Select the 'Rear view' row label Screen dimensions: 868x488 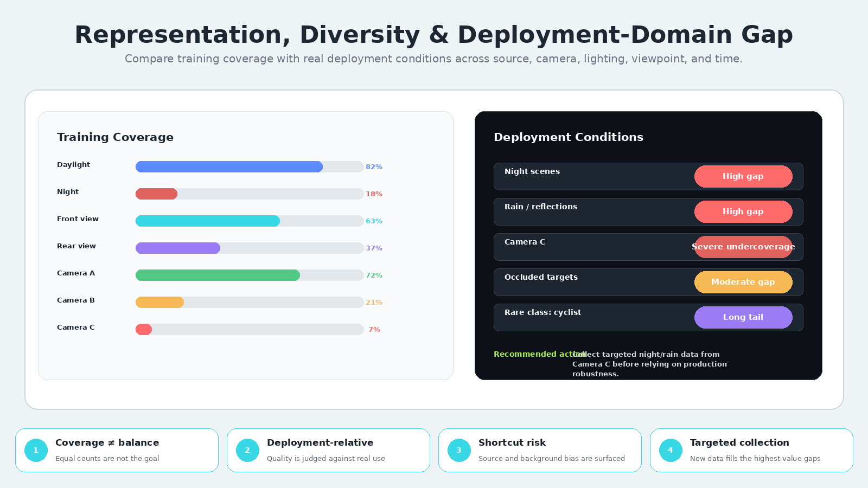click(x=76, y=246)
